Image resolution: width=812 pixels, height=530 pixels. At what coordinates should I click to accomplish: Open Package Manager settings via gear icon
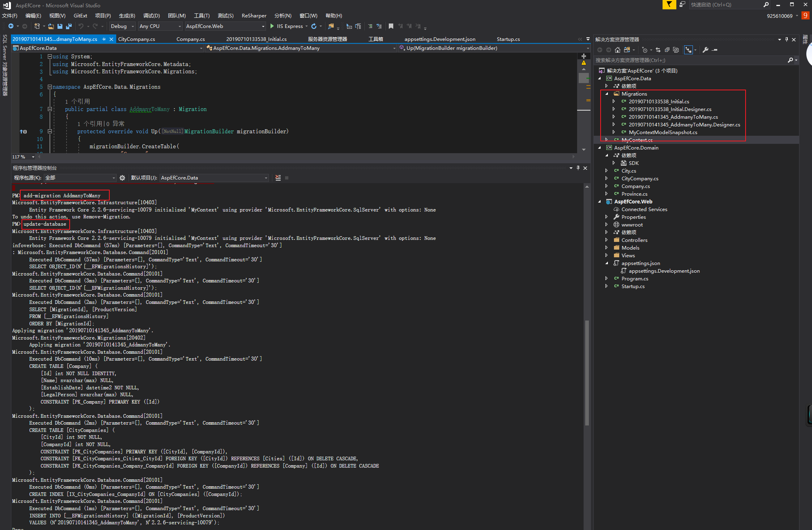coord(122,177)
